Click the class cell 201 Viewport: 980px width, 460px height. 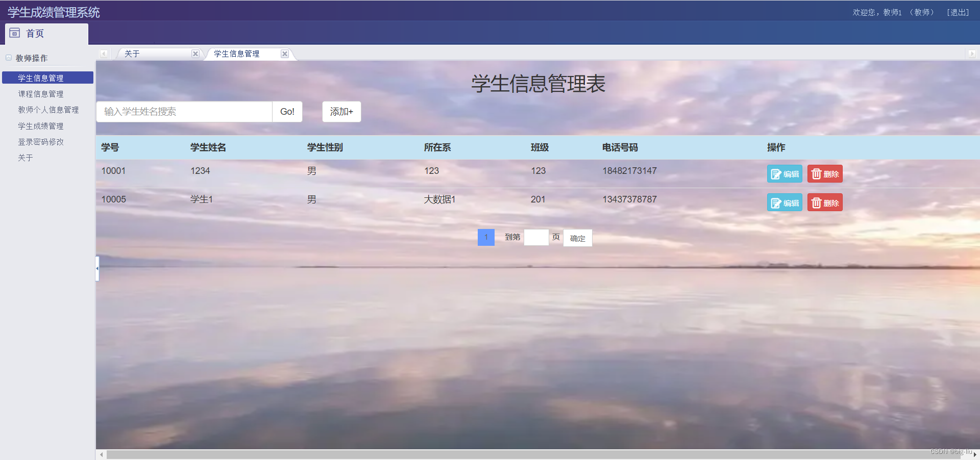538,199
